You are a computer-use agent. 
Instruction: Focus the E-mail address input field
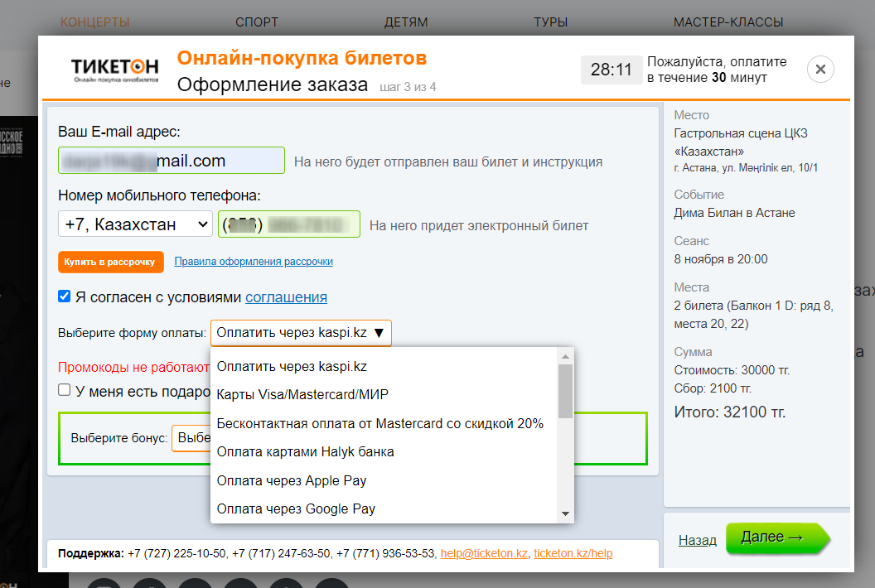pyautogui.click(x=172, y=160)
